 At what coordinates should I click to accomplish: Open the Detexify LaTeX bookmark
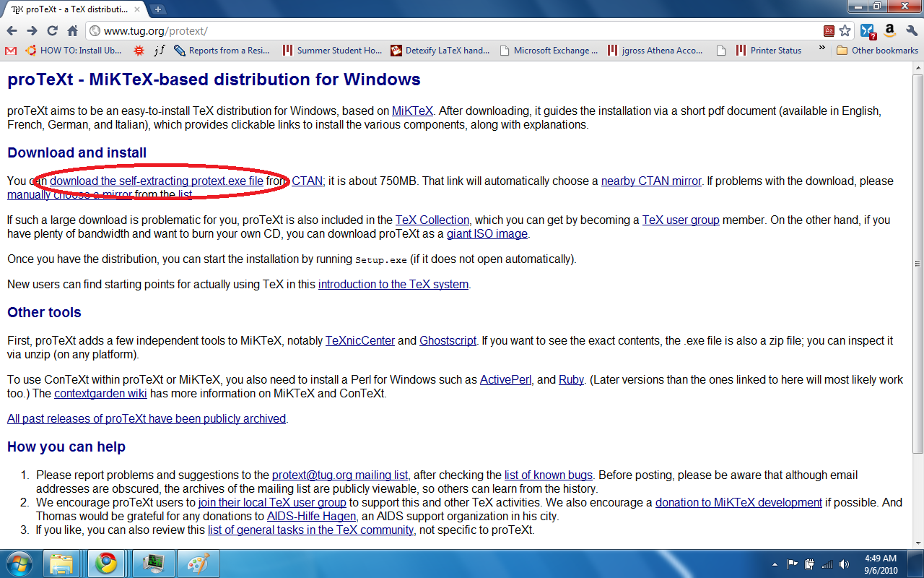[x=440, y=51]
